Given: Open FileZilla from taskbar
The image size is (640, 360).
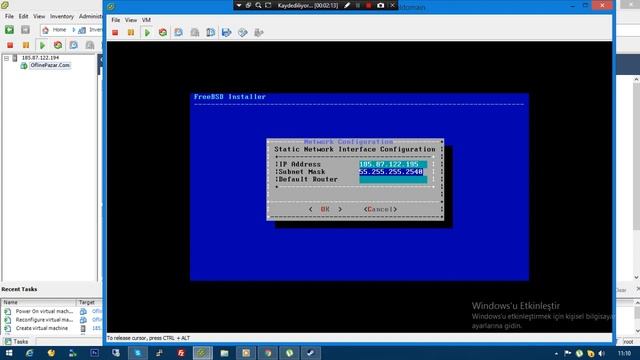Looking at the screenshot, I should point(181,353).
